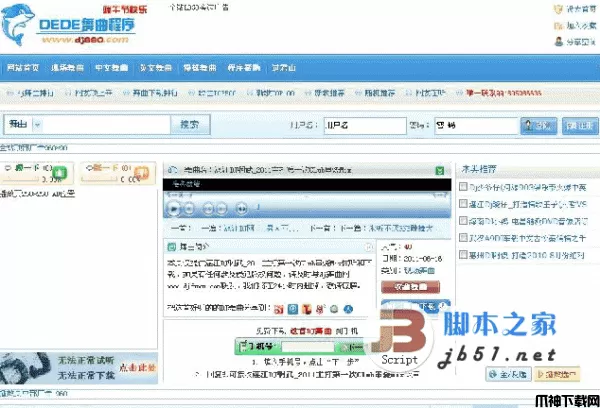Open the 英文舞曲 nav item
The height and width of the screenshot is (408, 600).
pyautogui.click(x=155, y=68)
